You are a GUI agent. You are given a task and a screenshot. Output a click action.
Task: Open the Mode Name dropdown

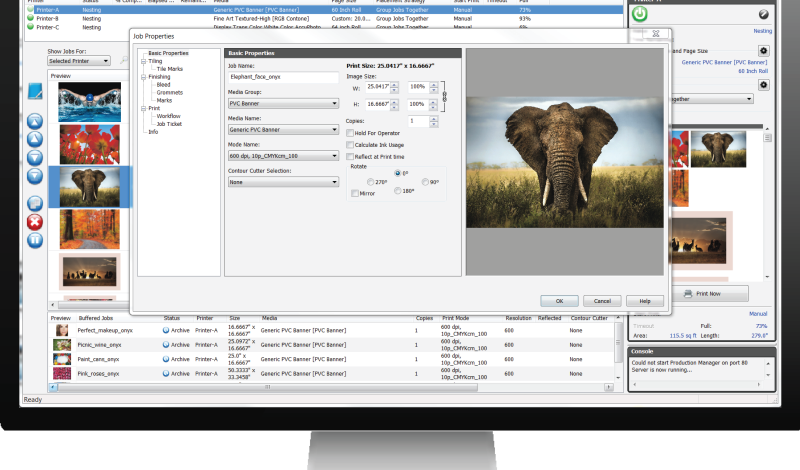[283, 156]
